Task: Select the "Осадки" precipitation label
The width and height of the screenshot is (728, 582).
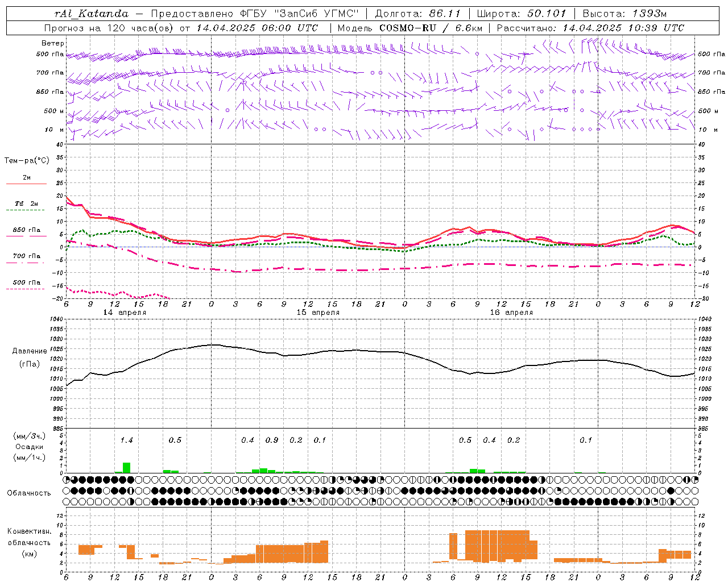Action: (29, 447)
